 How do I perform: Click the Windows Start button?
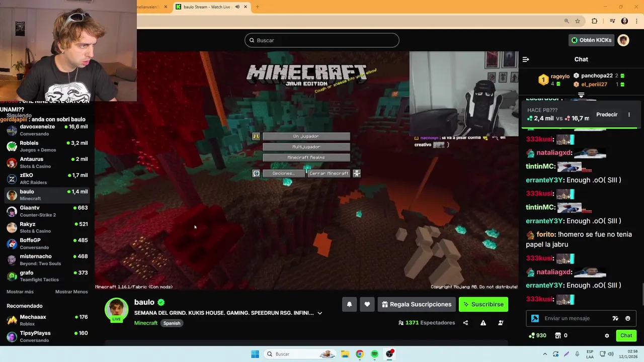(255, 354)
